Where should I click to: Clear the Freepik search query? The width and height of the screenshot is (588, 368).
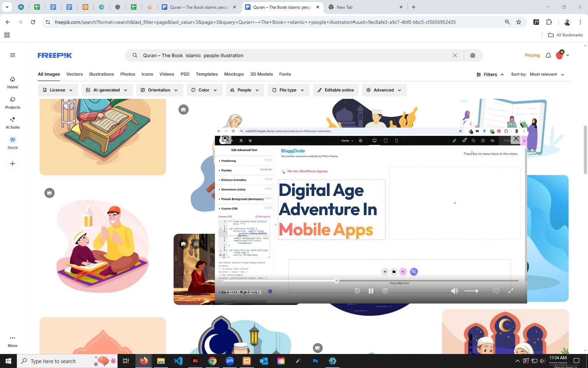click(x=455, y=55)
